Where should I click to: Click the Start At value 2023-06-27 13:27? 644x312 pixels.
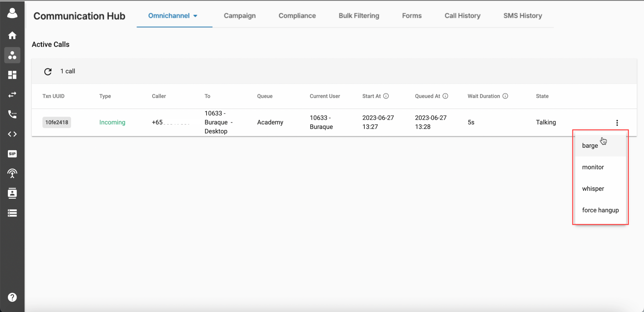click(378, 122)
